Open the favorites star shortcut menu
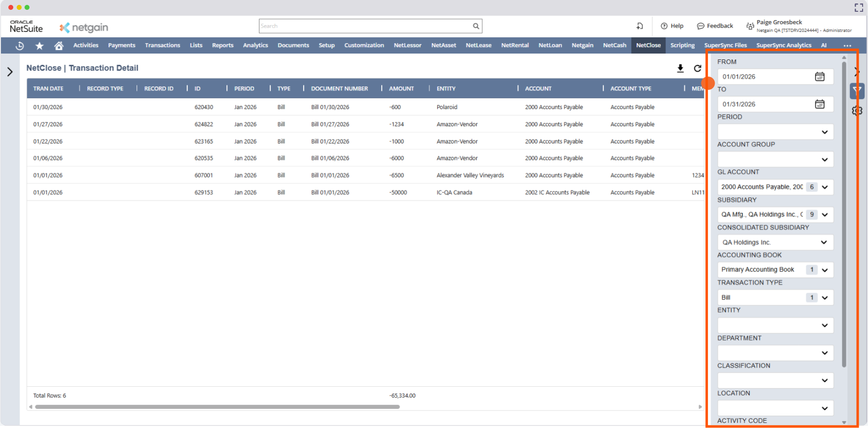The height and width of the screenshot is (428, 868). [x=39, y=46]
